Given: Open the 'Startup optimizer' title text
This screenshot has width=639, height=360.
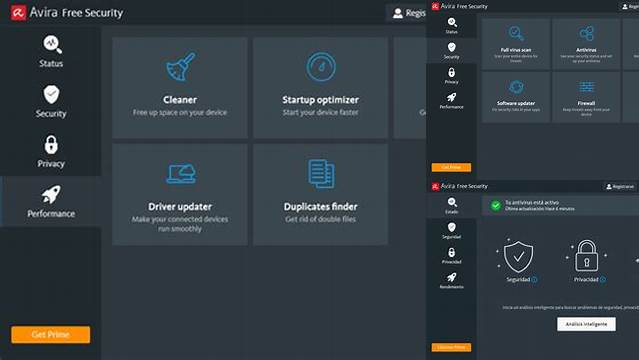Looking at the screenshot, I should [321, 100].
